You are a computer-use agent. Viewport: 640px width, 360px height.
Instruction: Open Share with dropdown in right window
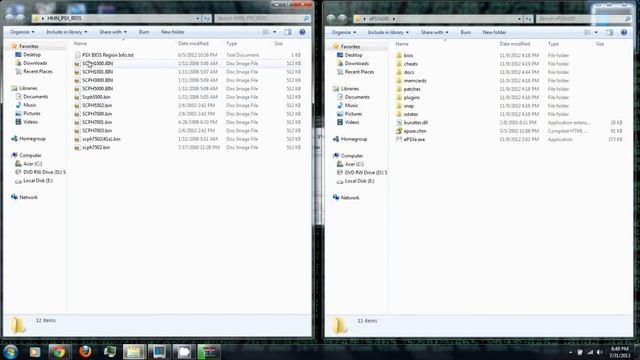point(434,32)
